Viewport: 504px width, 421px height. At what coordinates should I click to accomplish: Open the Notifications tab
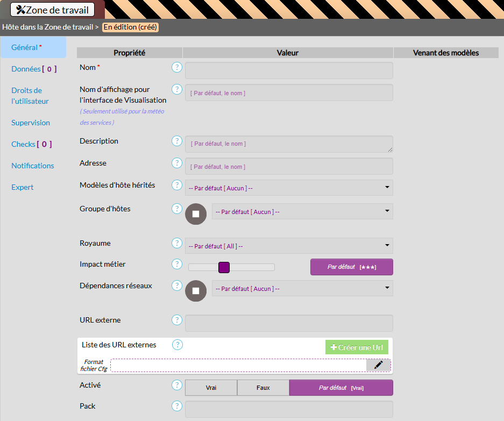(33, 166)
